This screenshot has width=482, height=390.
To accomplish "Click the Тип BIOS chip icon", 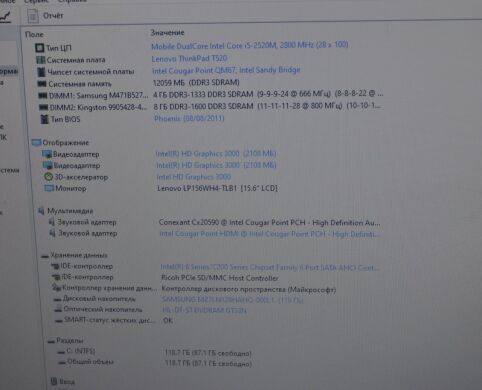I will [x=44, y=119].
